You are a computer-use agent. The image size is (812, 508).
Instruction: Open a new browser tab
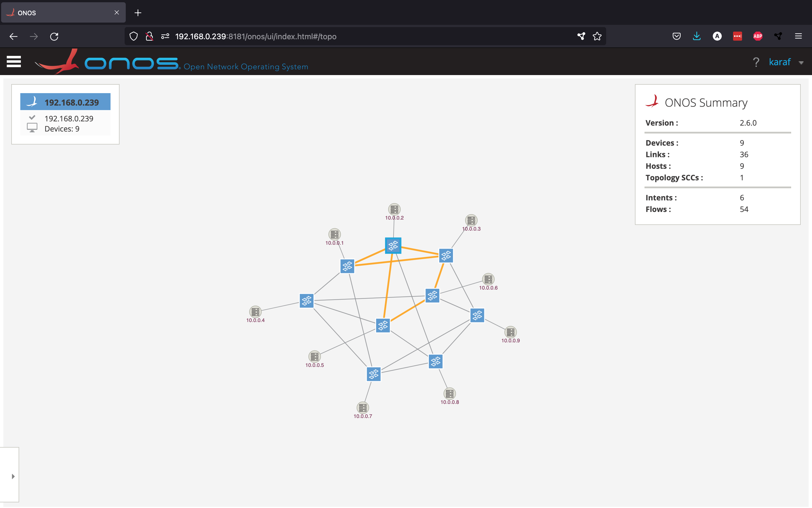138,13
